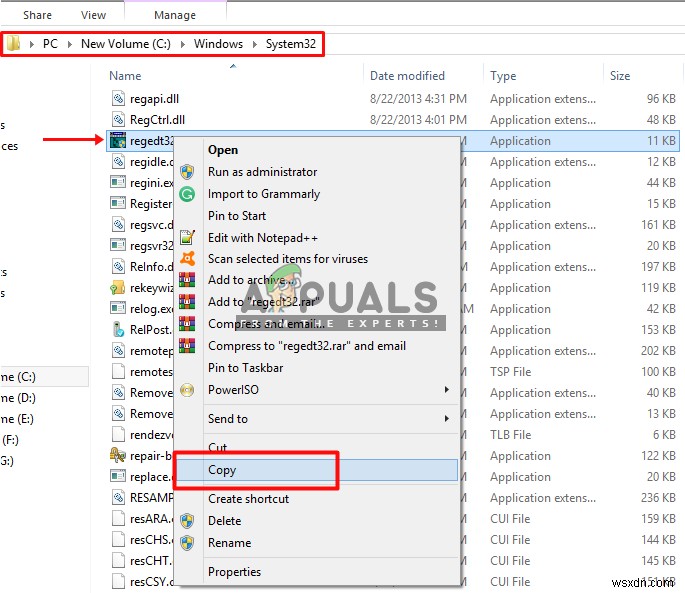Select (F:) drive in navigation pane
The height and width of the screenshot is (593, 685).
coord(10,440)
